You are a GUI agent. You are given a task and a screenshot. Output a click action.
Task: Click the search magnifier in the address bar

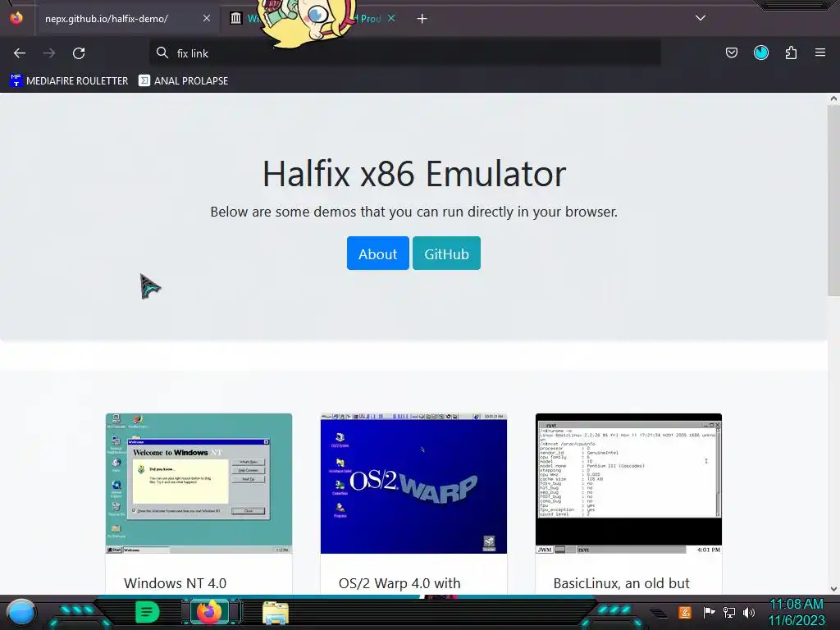click(x=162, y=52)
